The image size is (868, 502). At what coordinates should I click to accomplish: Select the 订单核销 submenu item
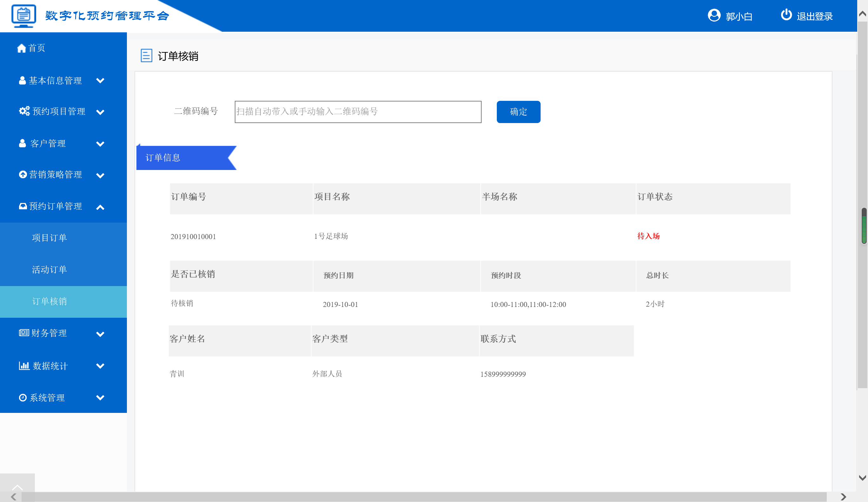pos(63,302)
